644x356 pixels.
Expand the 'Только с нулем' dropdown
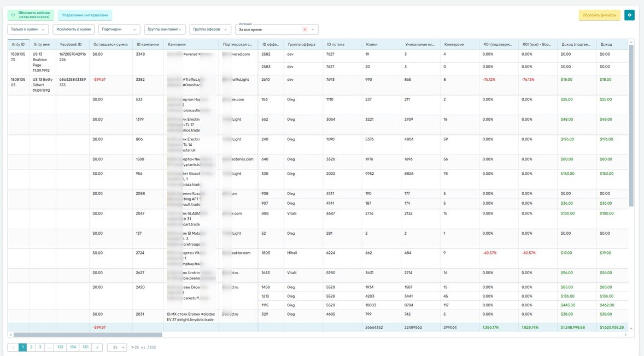pyautogui.click(x=28, y=29)
